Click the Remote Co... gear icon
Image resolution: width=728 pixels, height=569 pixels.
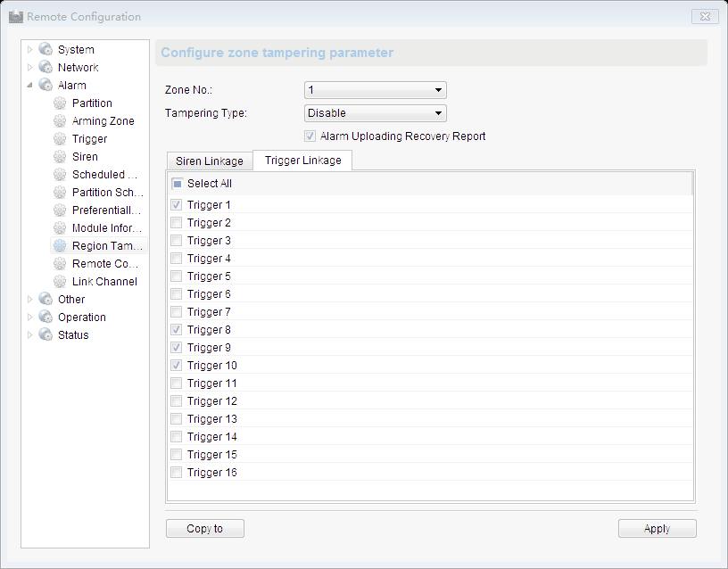coord(60,264)
